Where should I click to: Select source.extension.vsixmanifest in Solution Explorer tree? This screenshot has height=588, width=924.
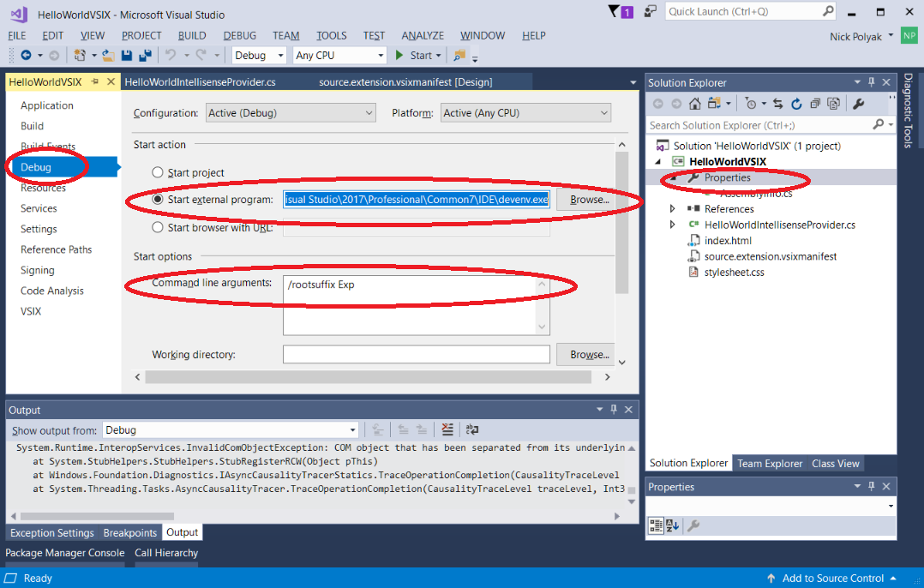(771, 256)
